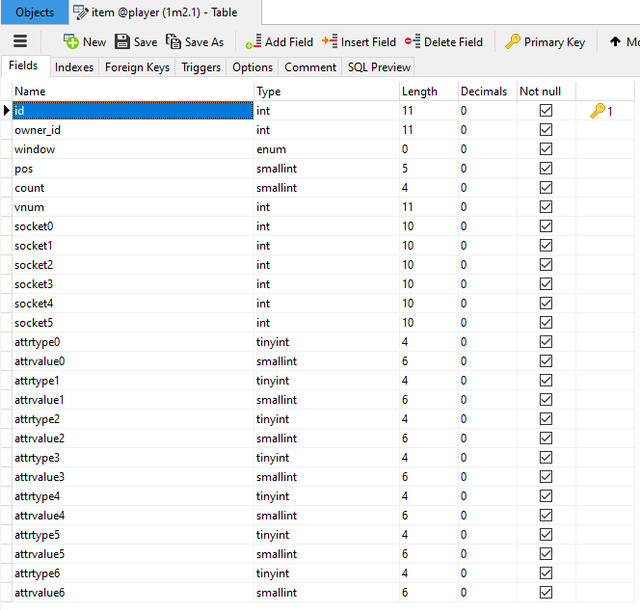The width and height of the screenshot is (640, 610).
Task: Click the smallint type of count
Action: [276, 188]
